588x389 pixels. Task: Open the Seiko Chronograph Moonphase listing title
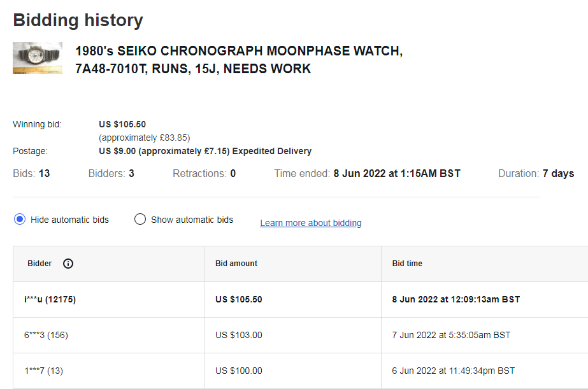[x=239, y=60]
